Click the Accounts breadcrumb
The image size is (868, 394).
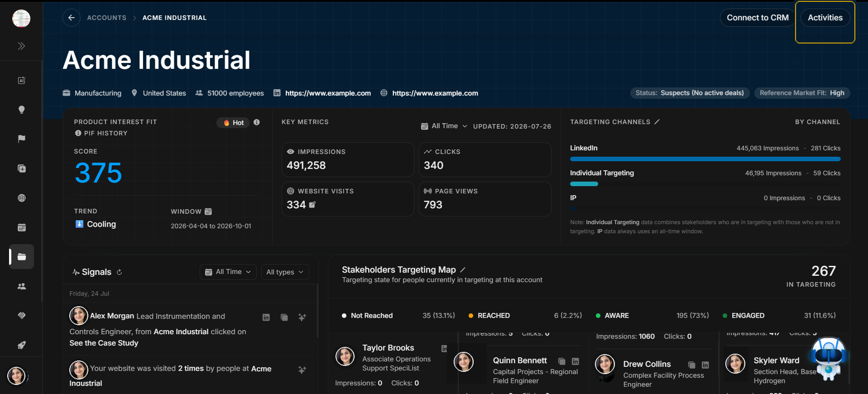(107, 18)
